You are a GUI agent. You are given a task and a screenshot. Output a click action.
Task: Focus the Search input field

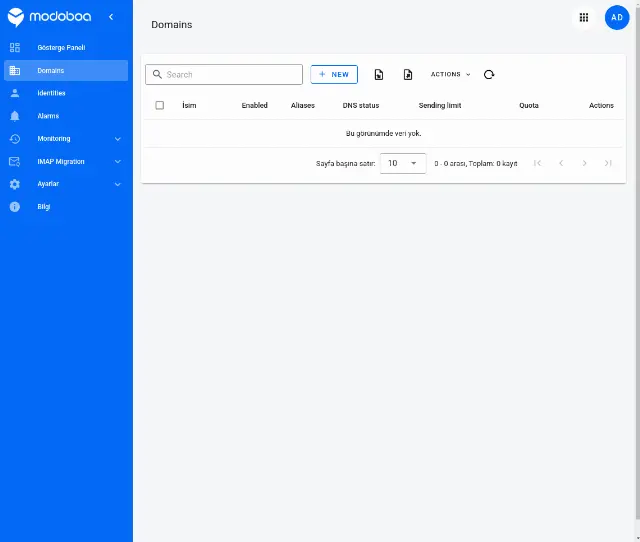coord(224,74)
